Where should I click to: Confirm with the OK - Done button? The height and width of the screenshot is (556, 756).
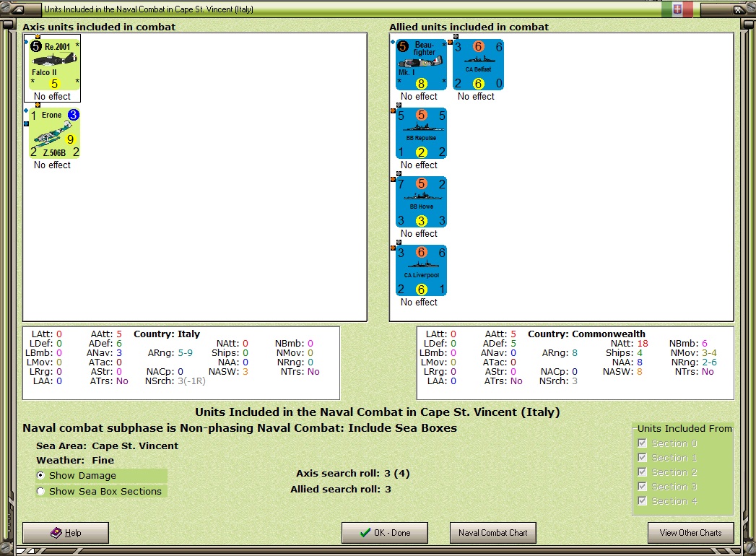click(x=385, y=533)
